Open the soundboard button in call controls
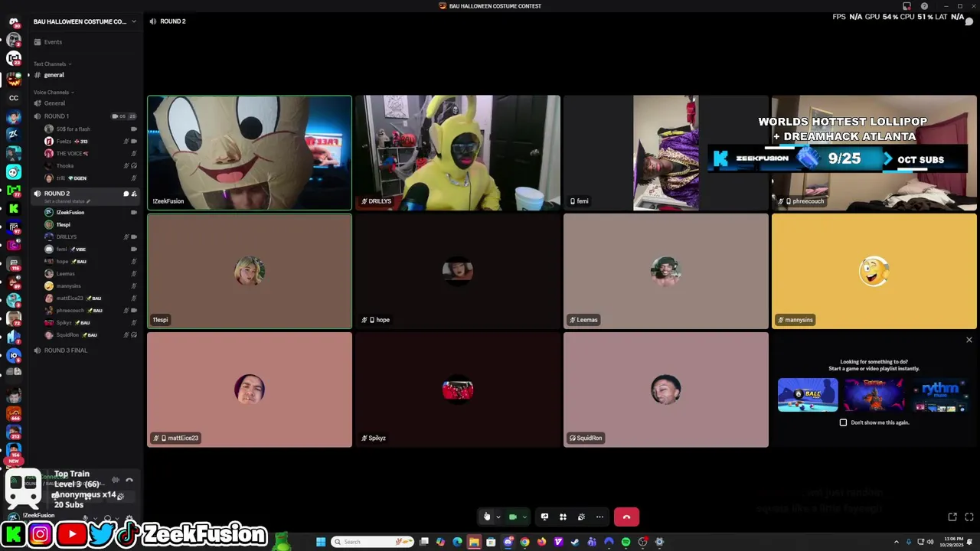980x551 pixels. (x=581, y=517)
